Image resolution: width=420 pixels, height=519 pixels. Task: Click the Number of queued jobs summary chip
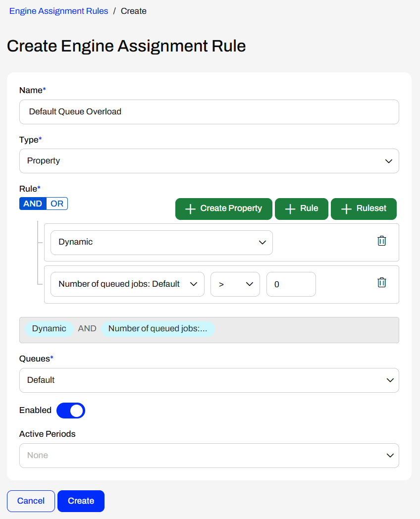[158, 329]
